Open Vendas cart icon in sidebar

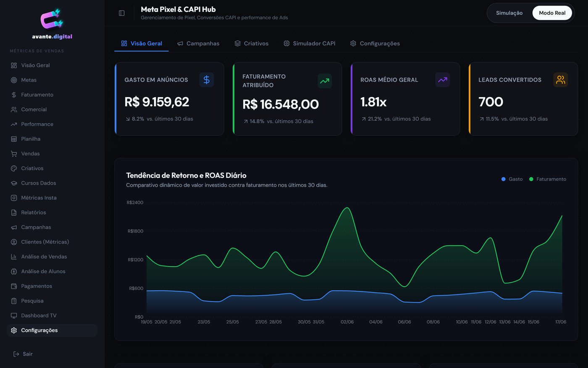coord(14,154)
